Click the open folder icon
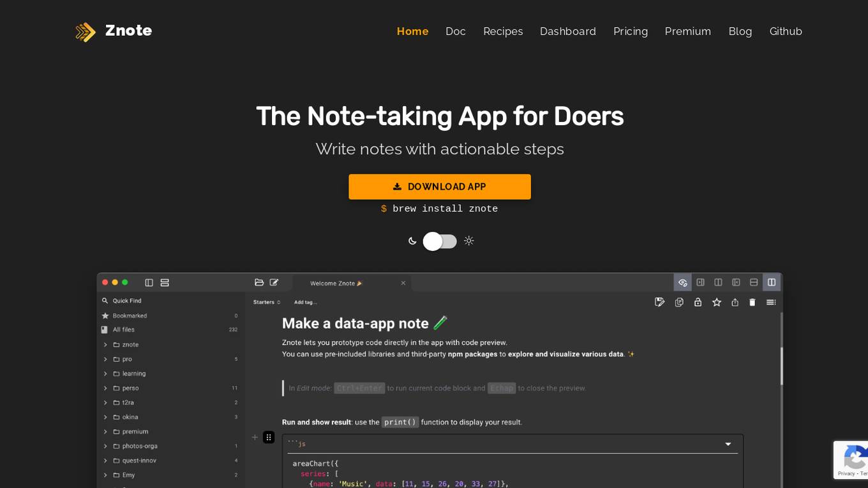 pyautogui.click(x=259, y=282)
